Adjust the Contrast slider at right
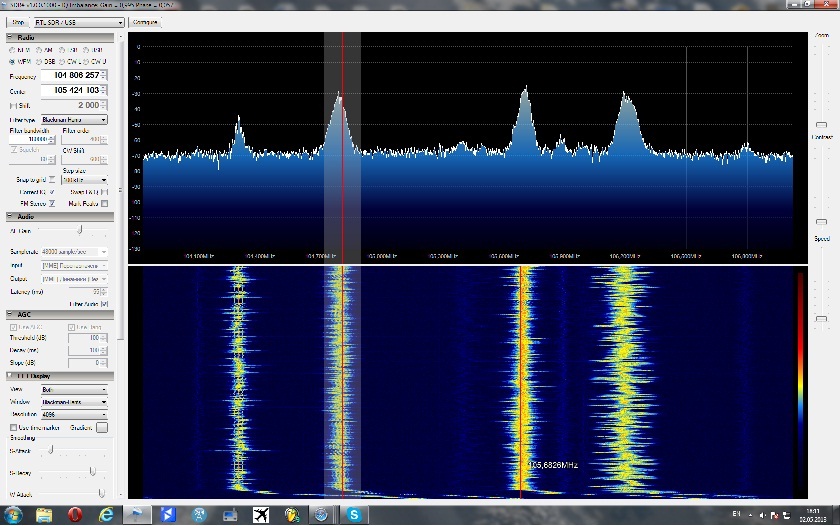Image resolution: width=840 pixels, height=526 pixels. 821,221
